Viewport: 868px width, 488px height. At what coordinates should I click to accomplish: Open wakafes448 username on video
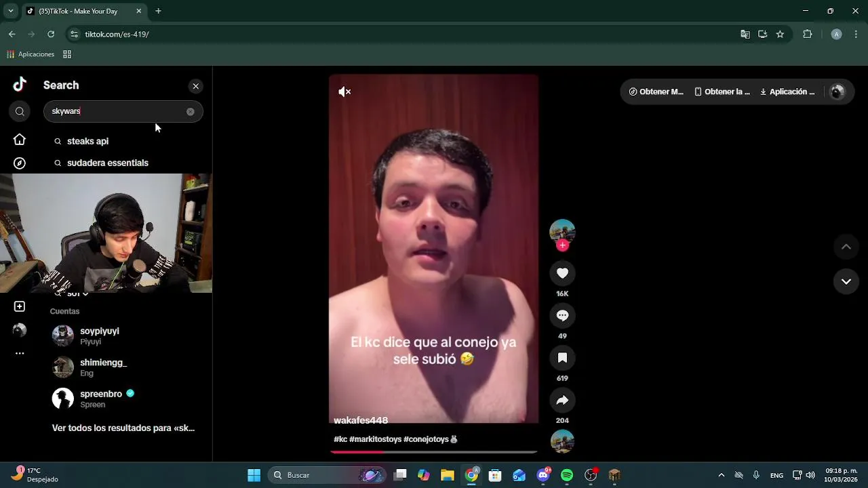coord(361,420)
